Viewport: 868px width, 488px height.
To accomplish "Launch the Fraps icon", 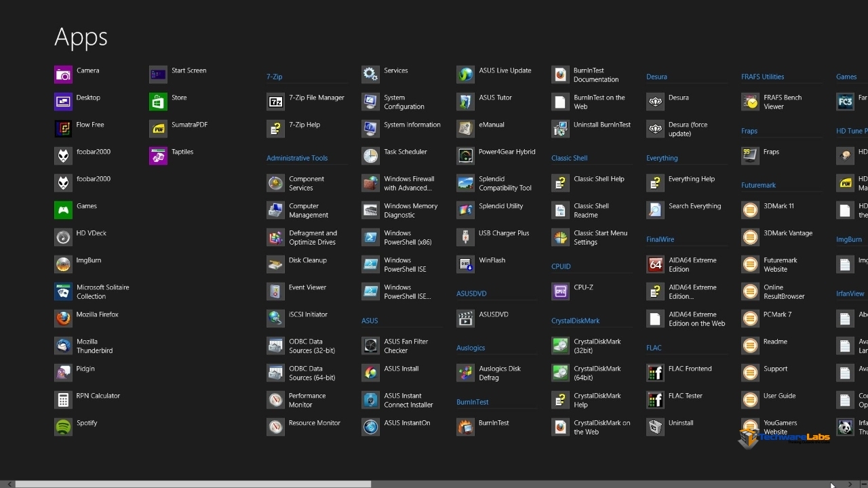I will (x=750, y=156).
